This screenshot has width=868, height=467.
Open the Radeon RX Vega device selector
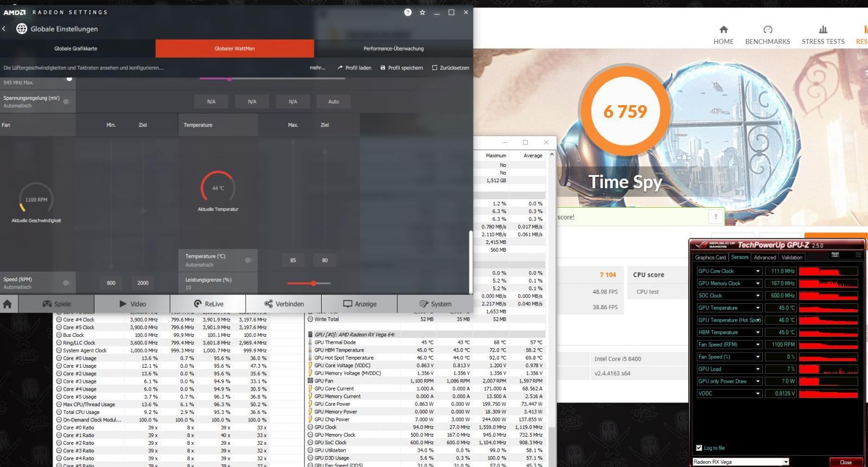[741, 462]
